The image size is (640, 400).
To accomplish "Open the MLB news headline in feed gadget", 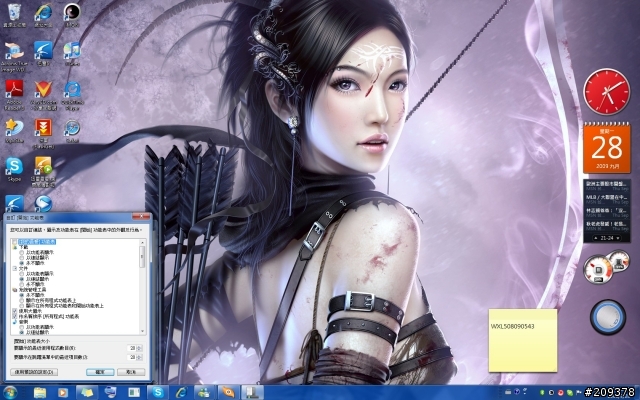I will coord(607,197).
